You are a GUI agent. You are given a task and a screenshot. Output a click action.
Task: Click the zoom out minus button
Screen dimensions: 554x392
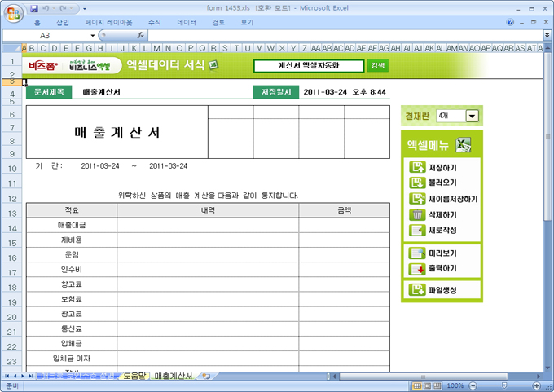click(473, 386)
